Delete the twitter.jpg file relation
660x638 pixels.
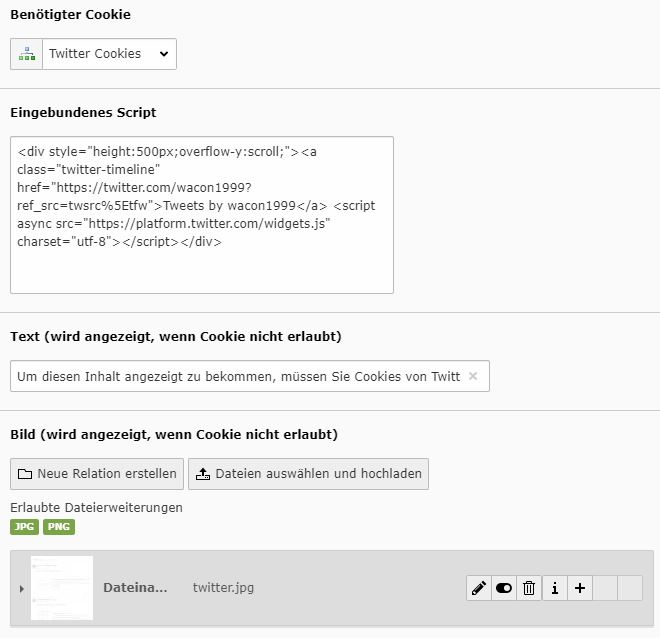point(529,588)
